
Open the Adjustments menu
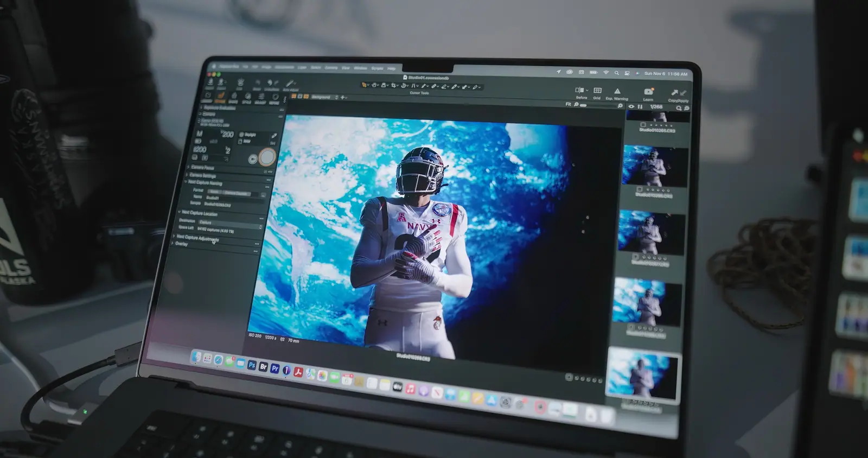click(x=284, y=67)
